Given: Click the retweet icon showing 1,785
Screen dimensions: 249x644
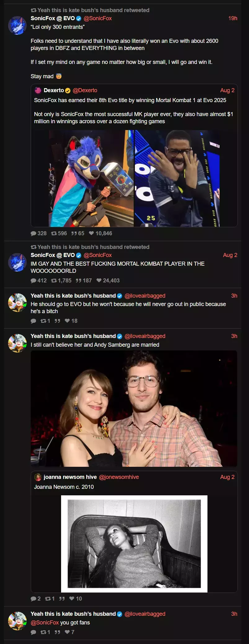Looking at the screenshot, I should [54, 281].
